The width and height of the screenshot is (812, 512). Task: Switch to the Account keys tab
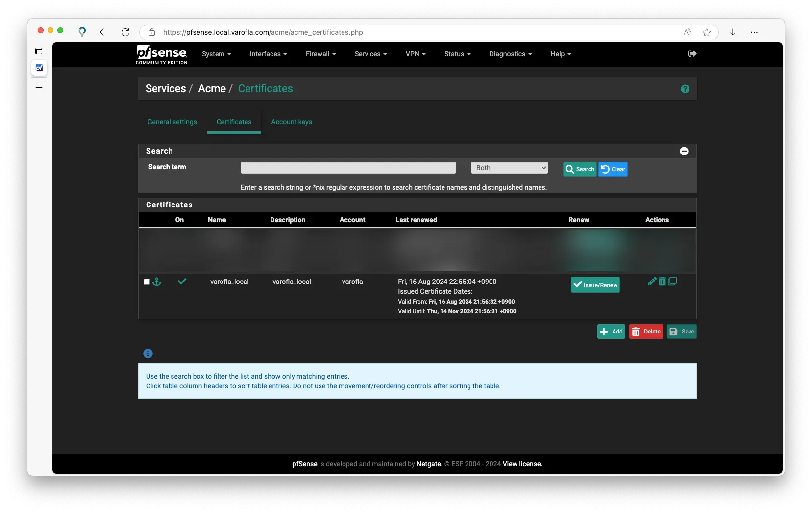click(x=292, y=122)
